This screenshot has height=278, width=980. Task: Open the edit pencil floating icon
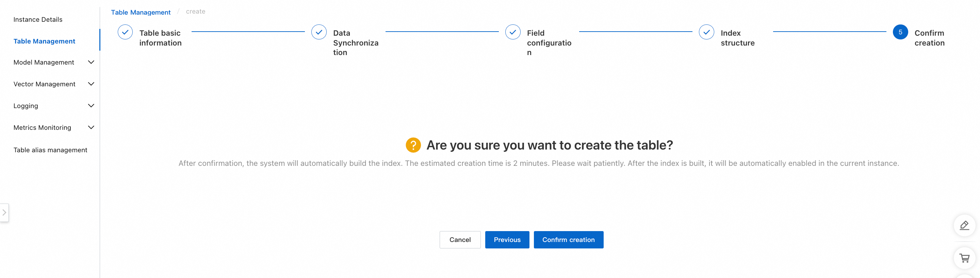tap(964, 226)
